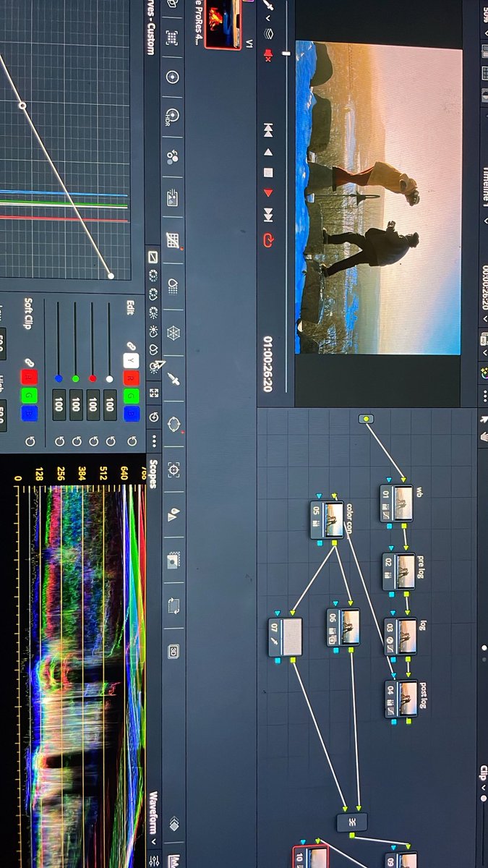Click the red intensity slider handle

(93, 378)
